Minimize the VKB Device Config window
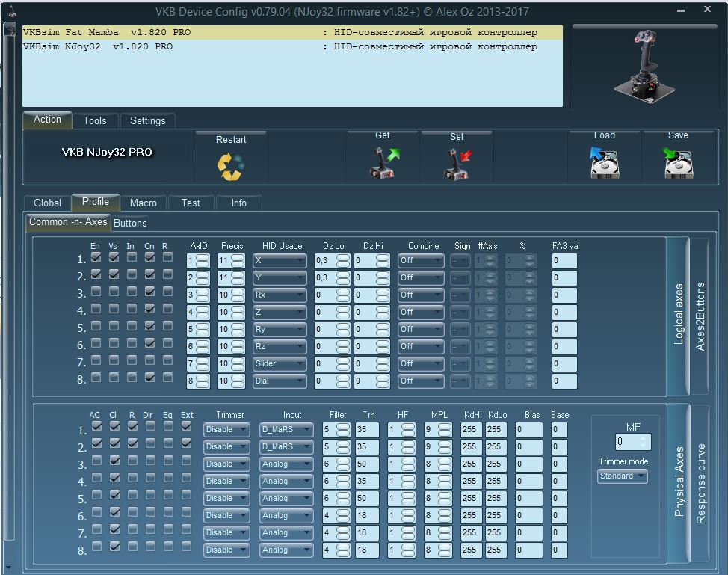728x575 pixels. [x=681, y=10]
